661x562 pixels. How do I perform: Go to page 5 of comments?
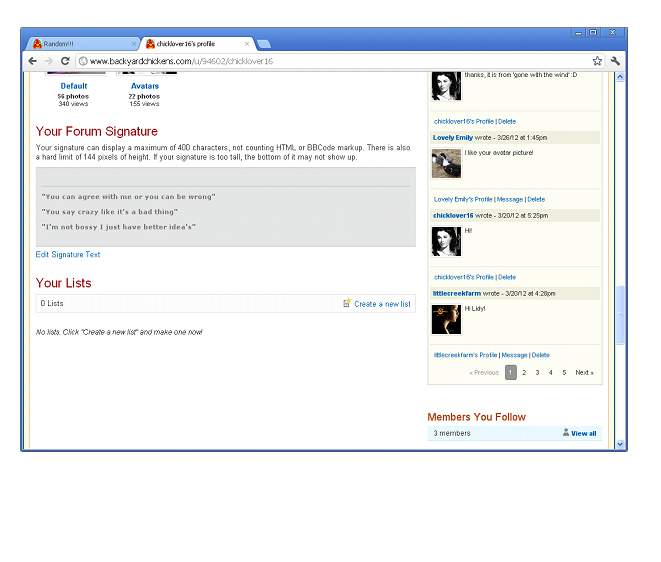563,372
